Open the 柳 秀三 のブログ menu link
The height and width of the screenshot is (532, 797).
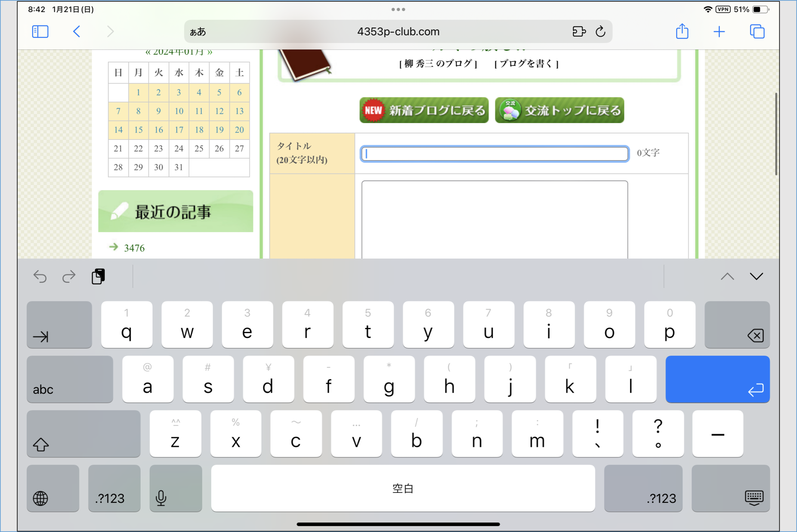[438, 64]
